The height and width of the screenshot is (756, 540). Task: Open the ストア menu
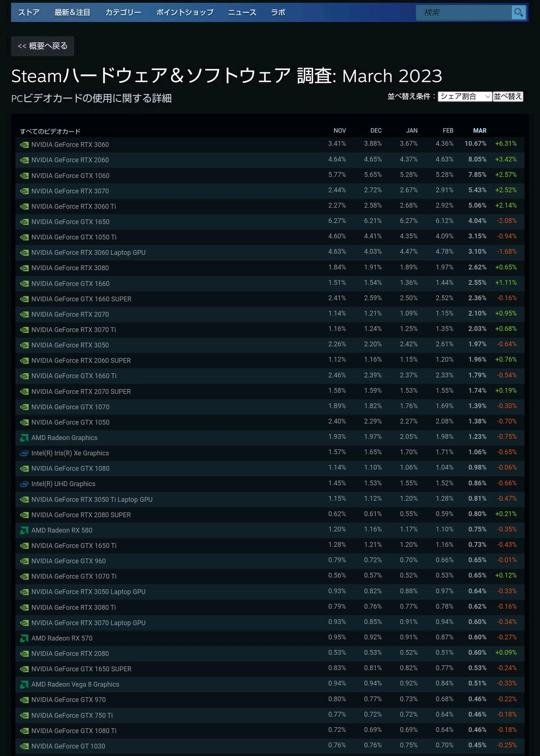[29, 13]
